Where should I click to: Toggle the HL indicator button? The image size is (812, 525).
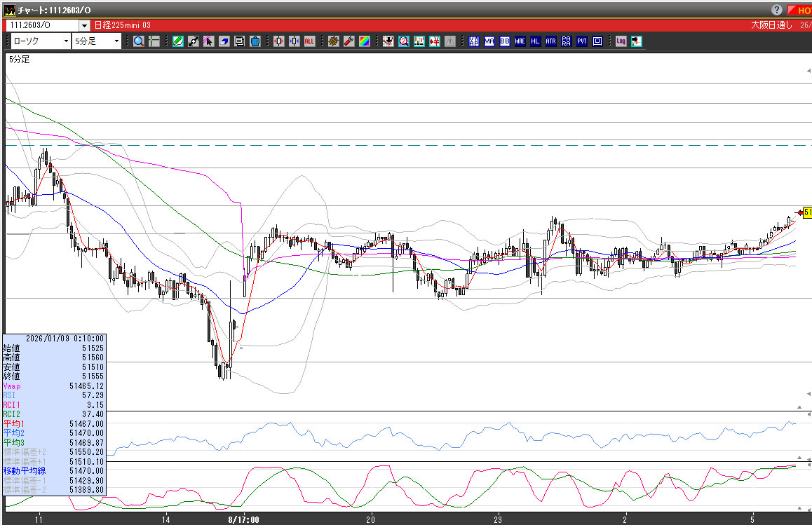click(x=535, y=41)
